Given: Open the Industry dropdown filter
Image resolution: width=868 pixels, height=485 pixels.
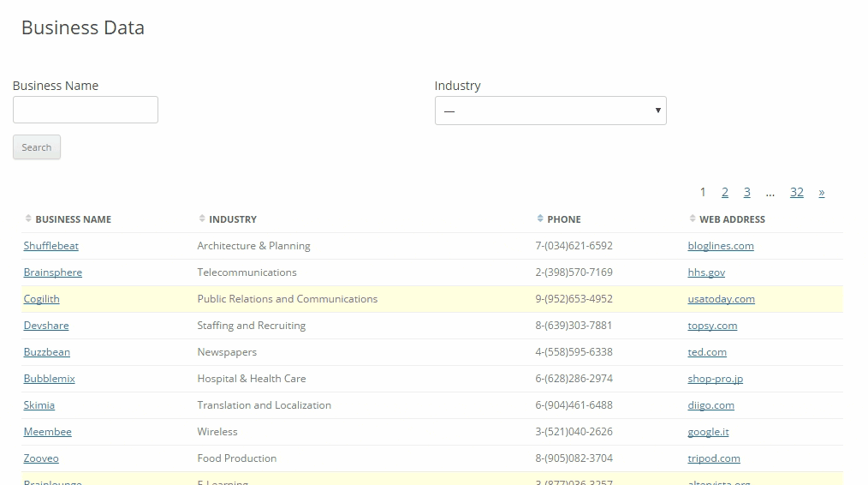Looking at the screenshot, I should click(550, 111).
